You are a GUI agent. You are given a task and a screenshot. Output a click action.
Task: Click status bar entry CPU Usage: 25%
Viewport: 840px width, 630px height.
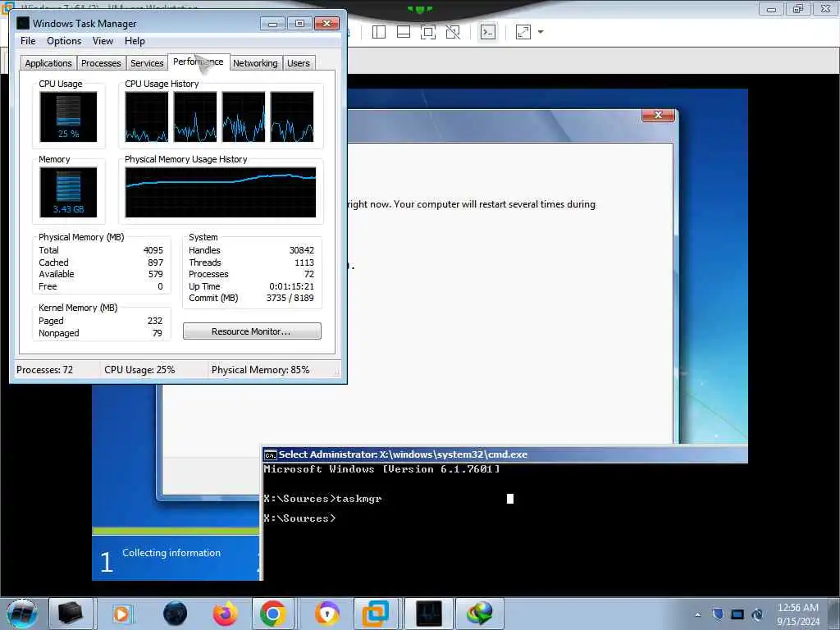click(139, 370)
